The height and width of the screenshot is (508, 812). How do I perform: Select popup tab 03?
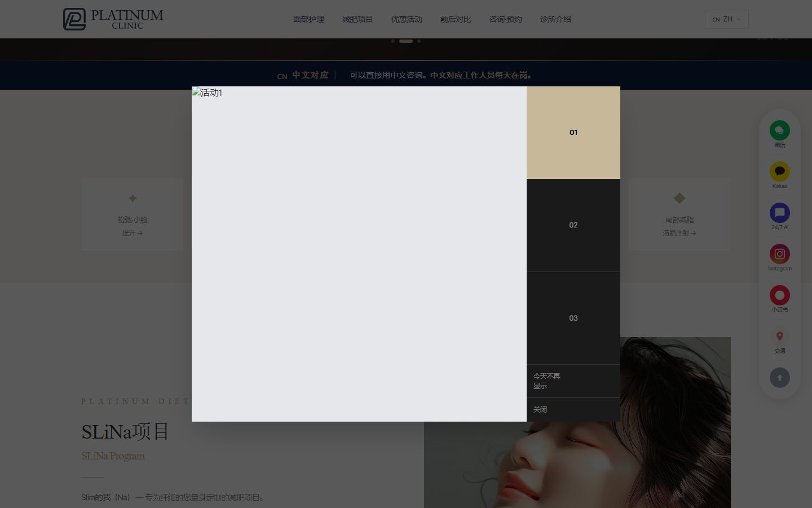pos(573,318)
